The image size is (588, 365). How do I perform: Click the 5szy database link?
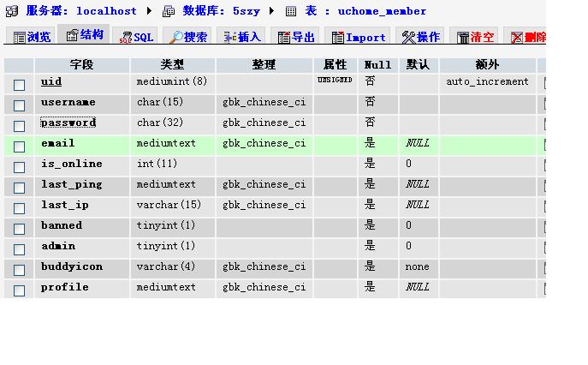[x=246, y=12]
